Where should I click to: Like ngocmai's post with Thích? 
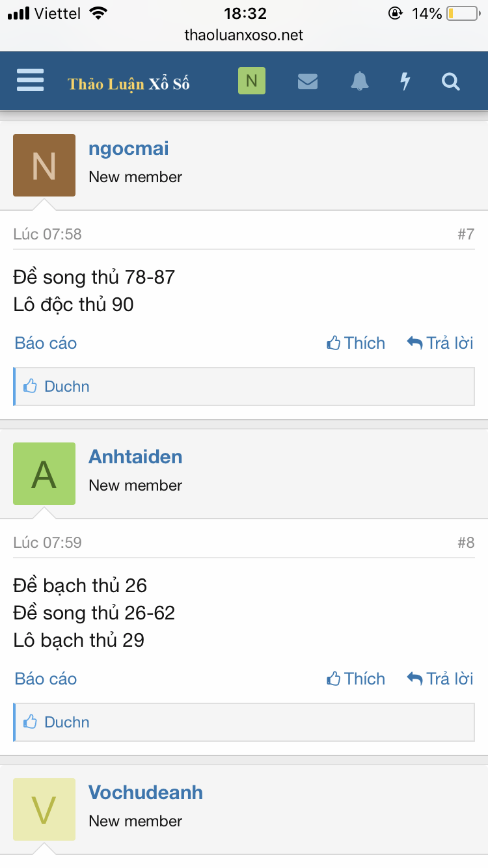(x=356, y=343)
